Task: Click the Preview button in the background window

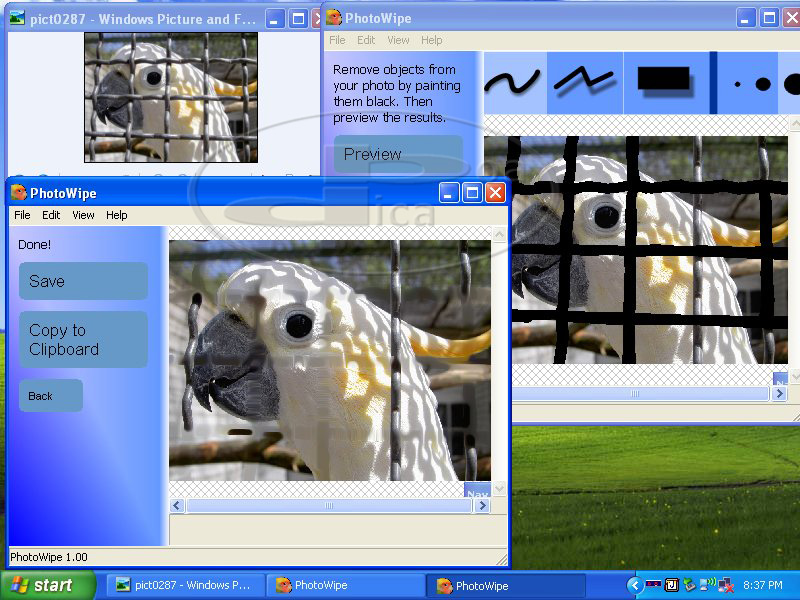Action: (x=398, y=154)
